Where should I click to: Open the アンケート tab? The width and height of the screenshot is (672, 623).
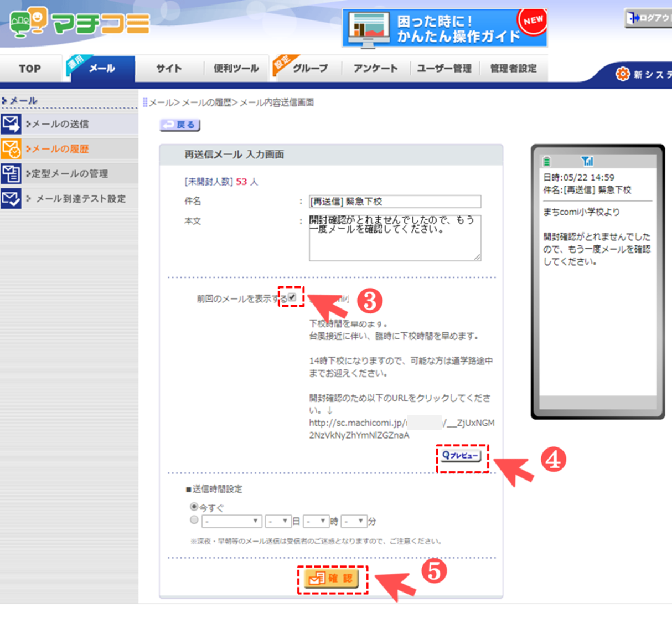375,69
